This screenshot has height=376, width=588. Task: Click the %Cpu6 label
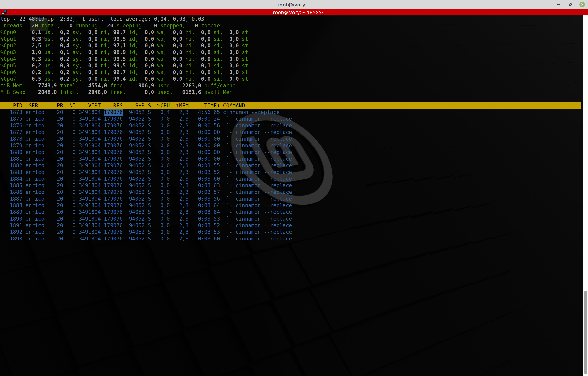tap(8, 72)
